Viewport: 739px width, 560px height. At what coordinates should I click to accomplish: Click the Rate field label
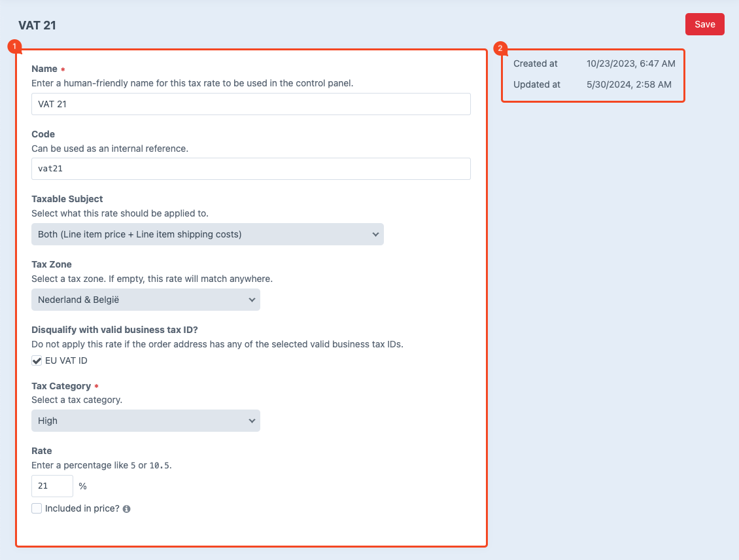[x=41, y=451]
